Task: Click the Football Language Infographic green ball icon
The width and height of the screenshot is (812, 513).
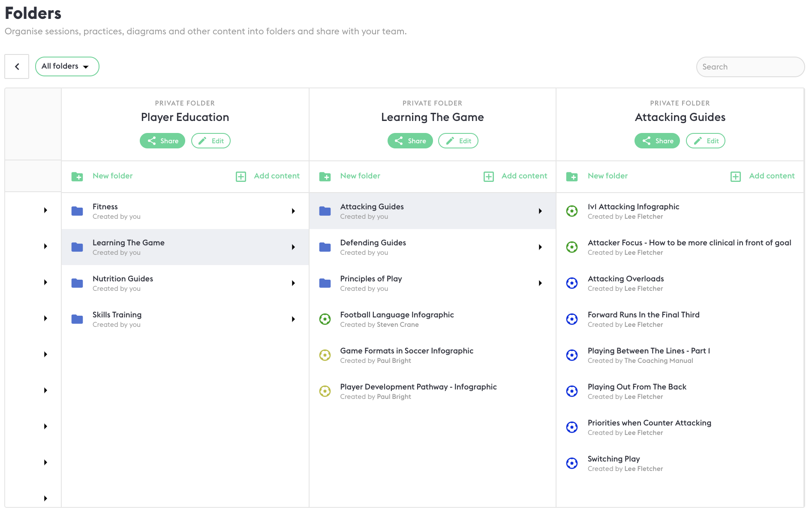Action: (x=325, y=319)
